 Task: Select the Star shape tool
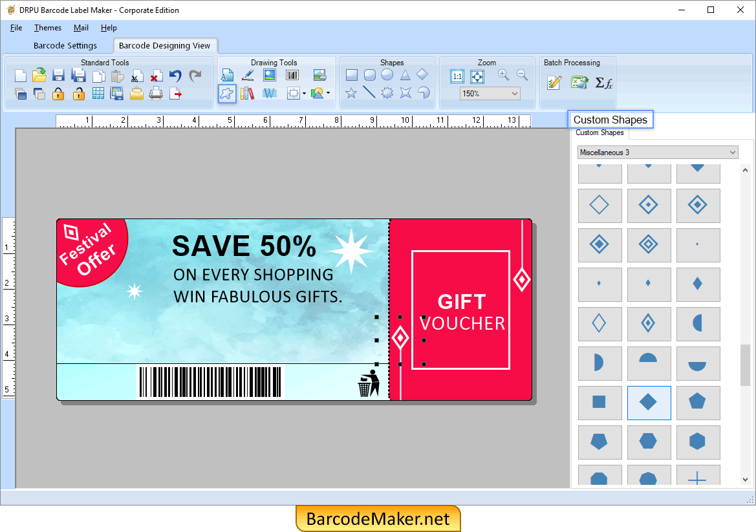(351, 92)
